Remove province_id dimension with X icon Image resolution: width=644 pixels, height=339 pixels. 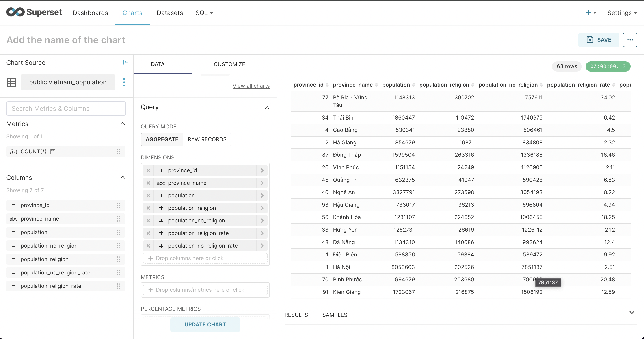pos(148,170)
